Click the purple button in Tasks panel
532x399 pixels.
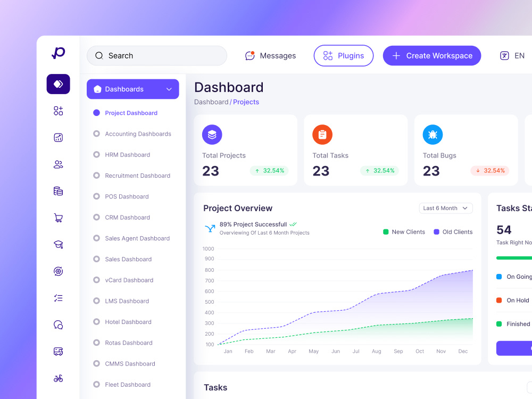[514, 348]
